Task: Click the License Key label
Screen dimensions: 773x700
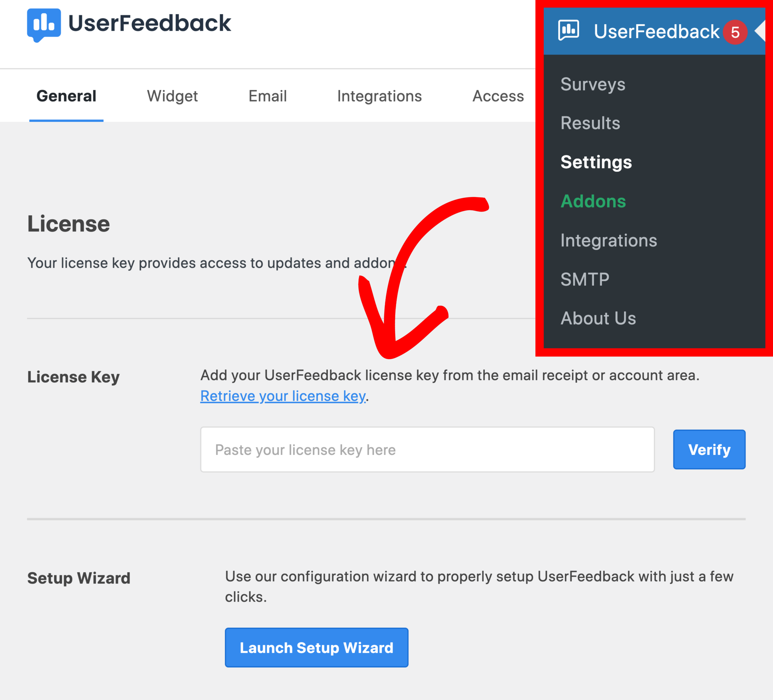Action: [73, 377]
